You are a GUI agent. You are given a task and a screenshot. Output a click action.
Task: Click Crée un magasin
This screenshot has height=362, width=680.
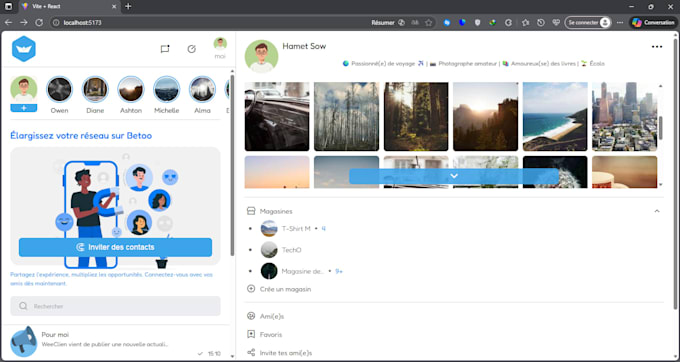click(285, 289)
